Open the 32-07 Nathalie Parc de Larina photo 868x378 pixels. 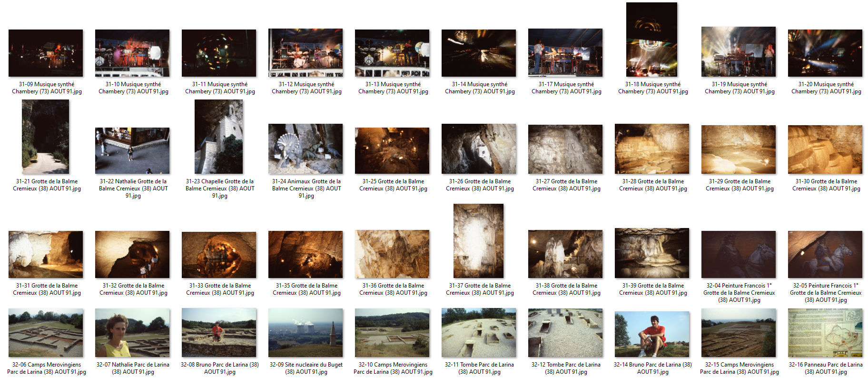(x=132, y=333)
